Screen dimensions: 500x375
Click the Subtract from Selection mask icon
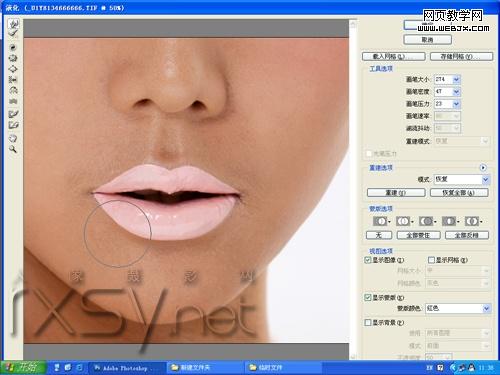tap(427, 221)
